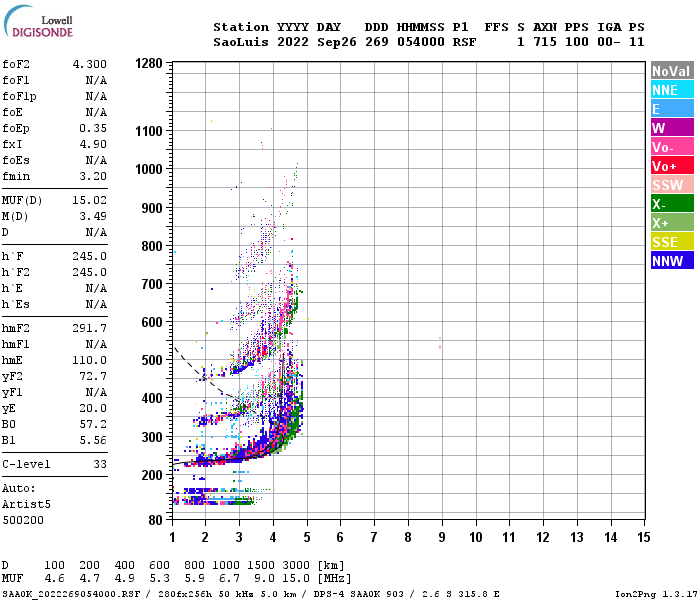Click the h`F2 parameter label
Image resolution: width=700 pixels, height=600 pixels.
[x=16, y=272]
